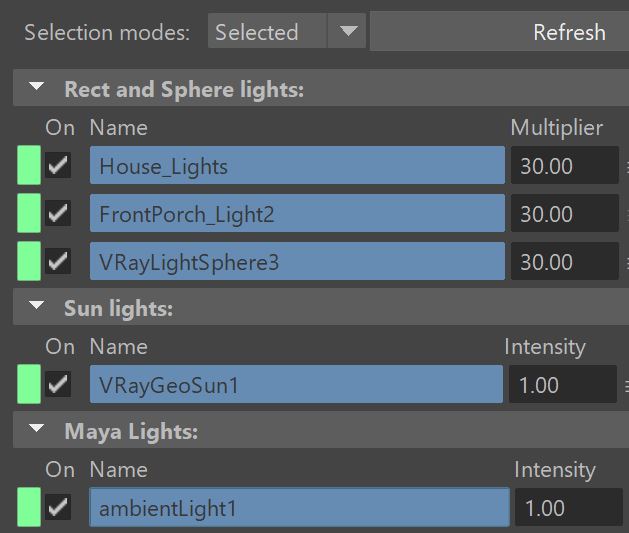The image size is (629, 533).
Task: Click the green swatch beside House_Lights
Action: pos(29,165)
